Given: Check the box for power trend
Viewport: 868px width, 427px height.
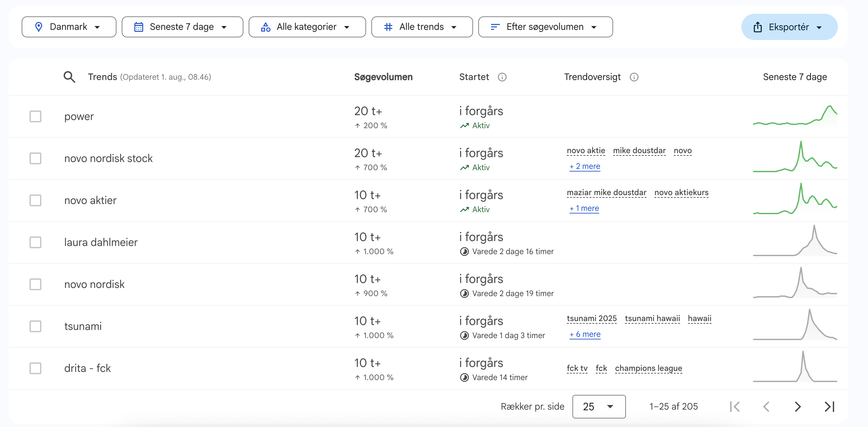Looking at the screenshot, I should click(35, 116).
